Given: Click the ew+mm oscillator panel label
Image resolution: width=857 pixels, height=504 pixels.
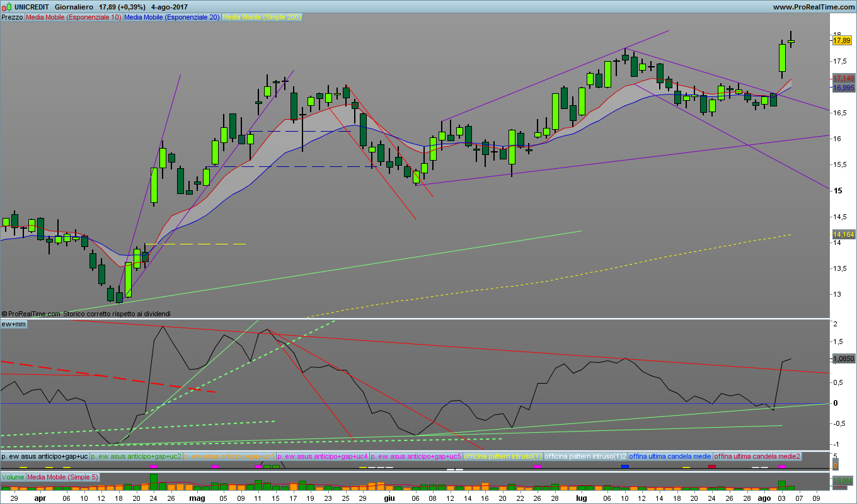Looking at the screenshot, I should (x=14, y=324).
